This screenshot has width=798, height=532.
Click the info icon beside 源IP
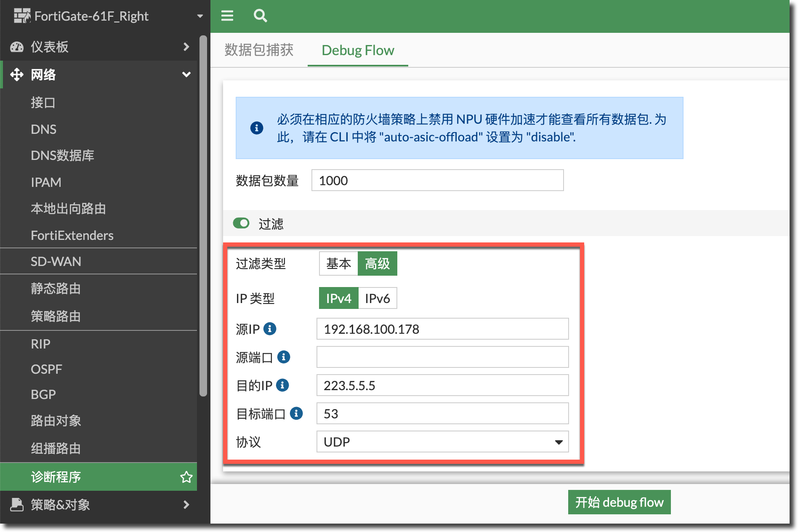[x=270, y=329]
